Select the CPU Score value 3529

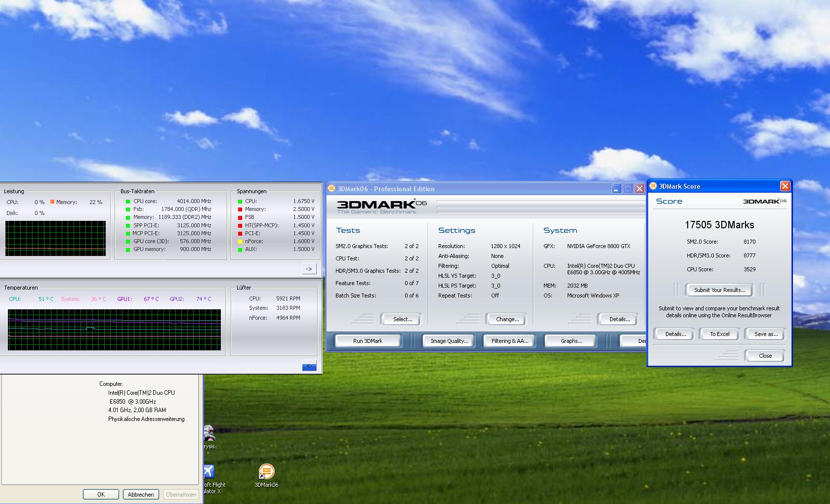pos(749,269)
